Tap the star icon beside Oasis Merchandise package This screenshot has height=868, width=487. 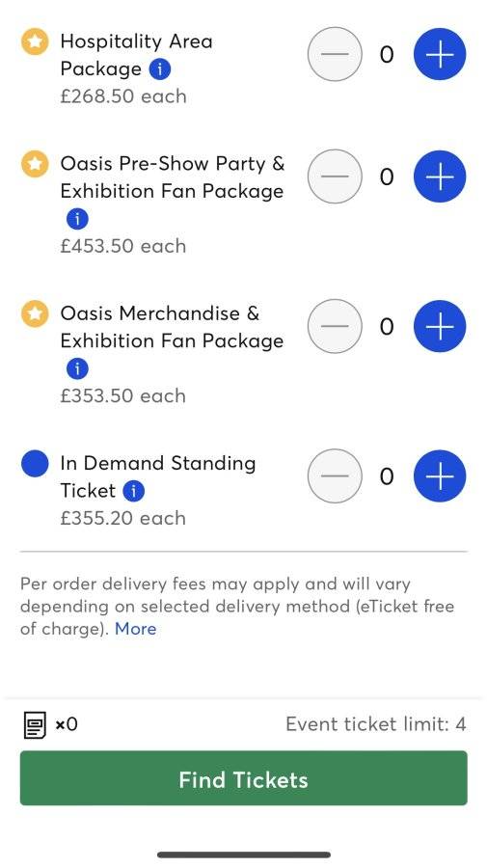35,313
